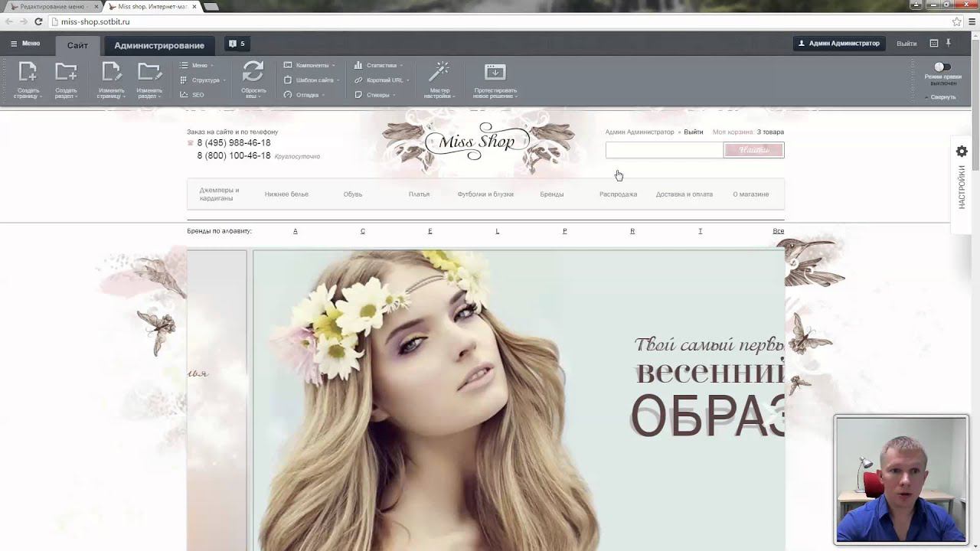The width and height of the screenshot is (980, 551).
Task: Open the Стикеры dropdown
Action: (x=374, y=95)
